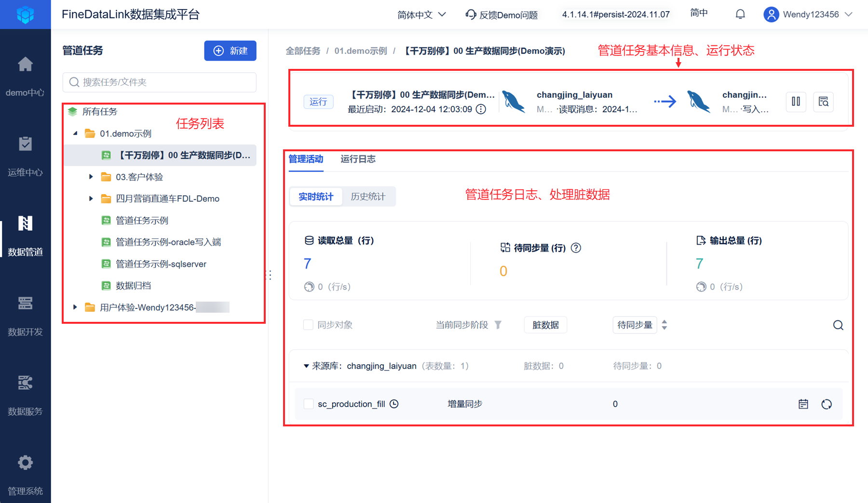Open the 管理活动 tab
The width and height of the screenshot is (868, 503).
click(306, 159)
